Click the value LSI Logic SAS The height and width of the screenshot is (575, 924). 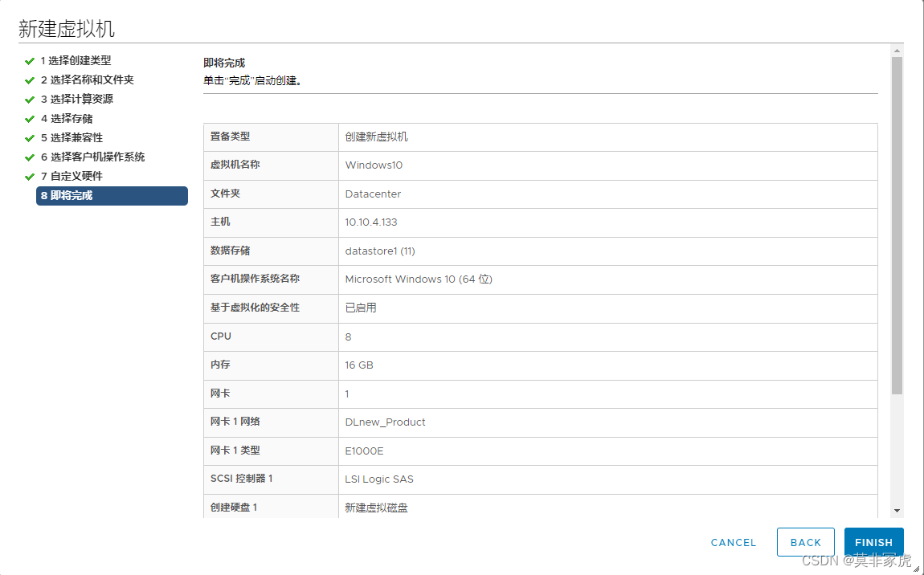(x=379, y=479)
